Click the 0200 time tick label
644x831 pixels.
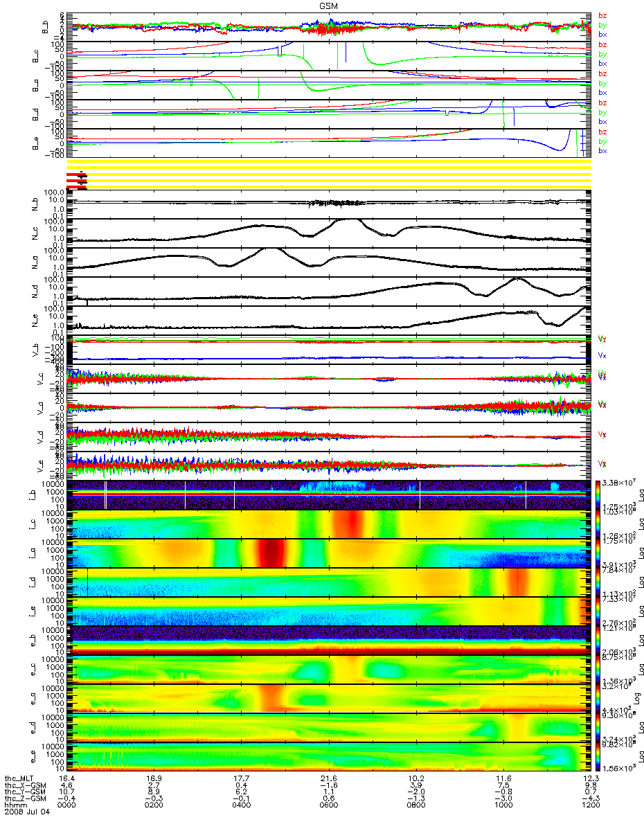click(154, 805)
